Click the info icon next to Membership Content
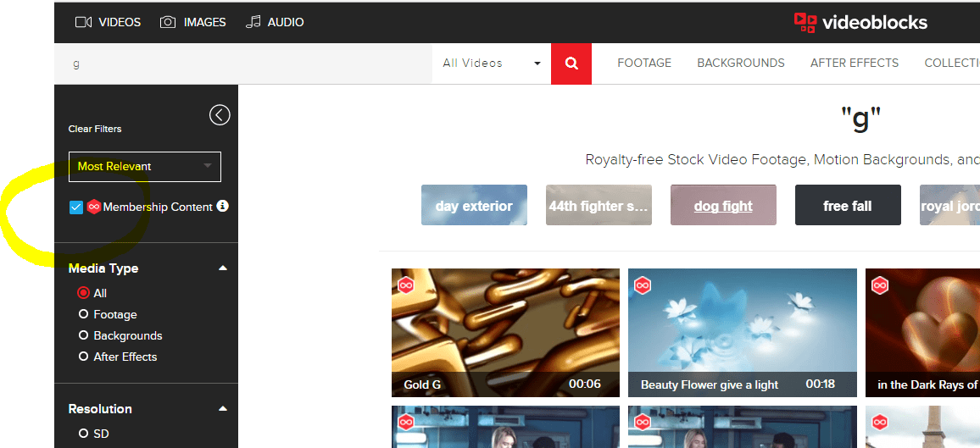Image resolution: width=980 pixels, height=448 pixels. (222, 206)
